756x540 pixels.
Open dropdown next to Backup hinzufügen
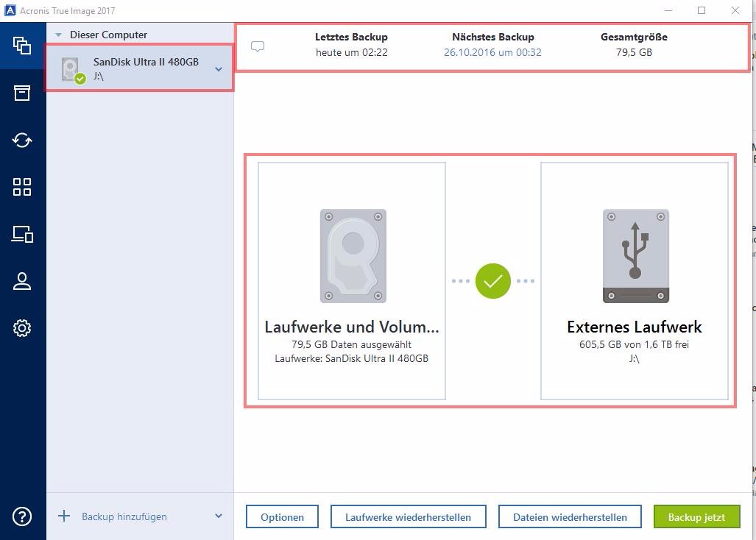(x=219, y=516)
